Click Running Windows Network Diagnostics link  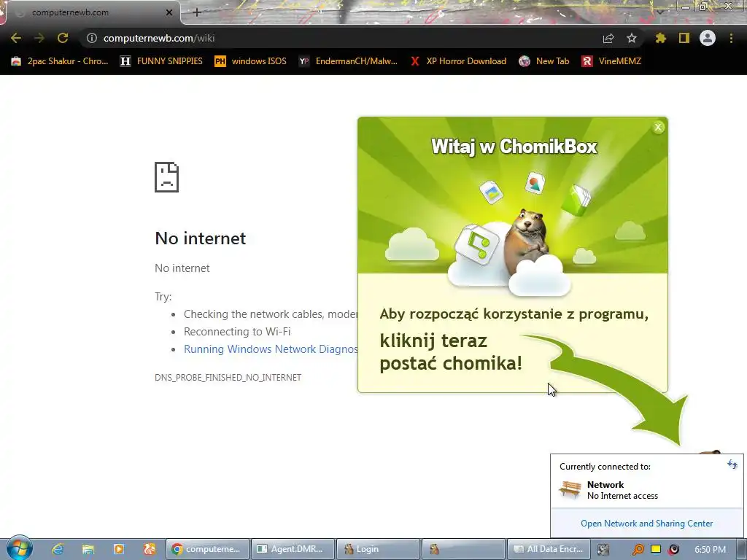(271, 349)
